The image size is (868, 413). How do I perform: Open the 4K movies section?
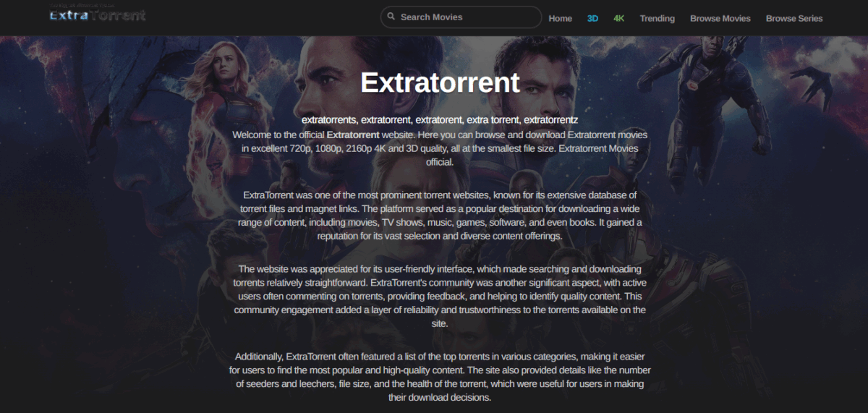[619, 18]
